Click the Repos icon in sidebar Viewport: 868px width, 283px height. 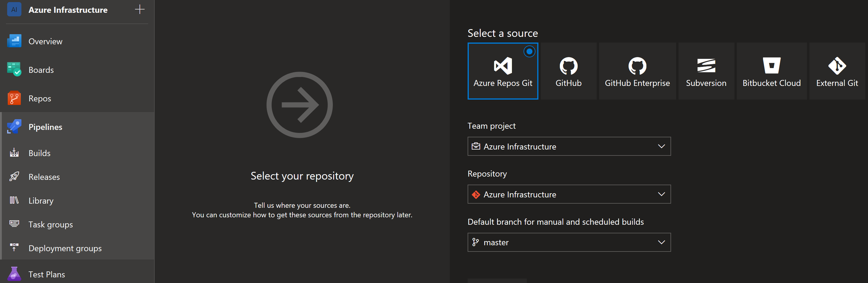pos(14,98)
